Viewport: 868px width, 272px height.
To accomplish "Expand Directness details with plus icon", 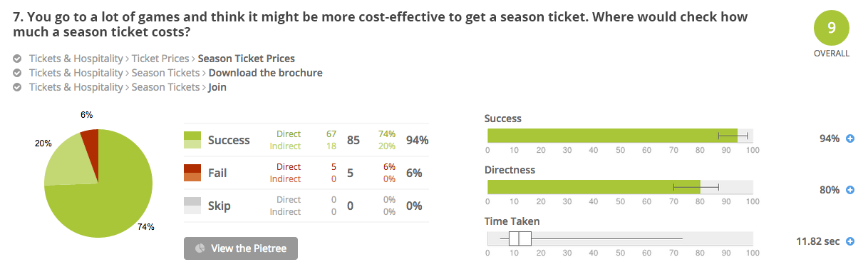I will [x=849, y=190].
